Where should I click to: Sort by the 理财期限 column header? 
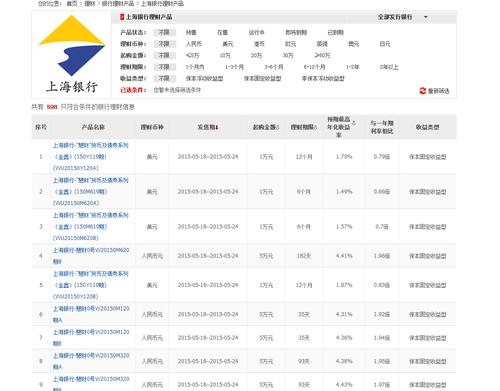pyautogui.click(x=304, y=127)
